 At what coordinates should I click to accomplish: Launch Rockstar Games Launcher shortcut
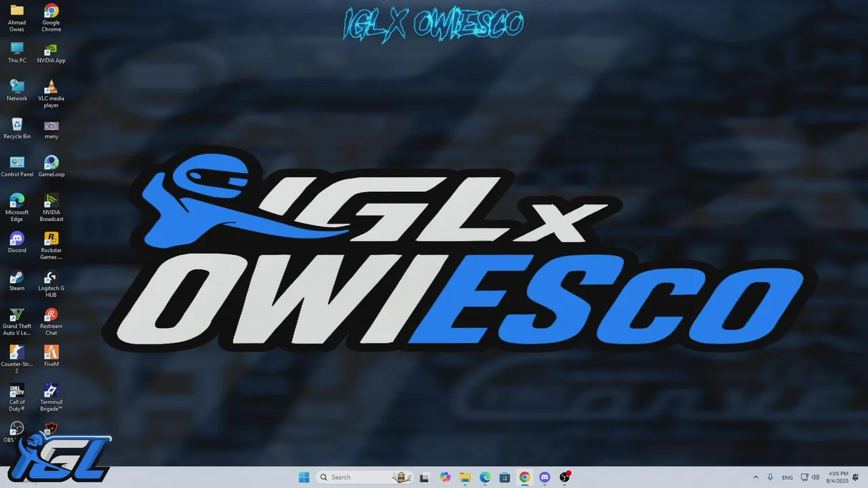[x=51, y=245]
